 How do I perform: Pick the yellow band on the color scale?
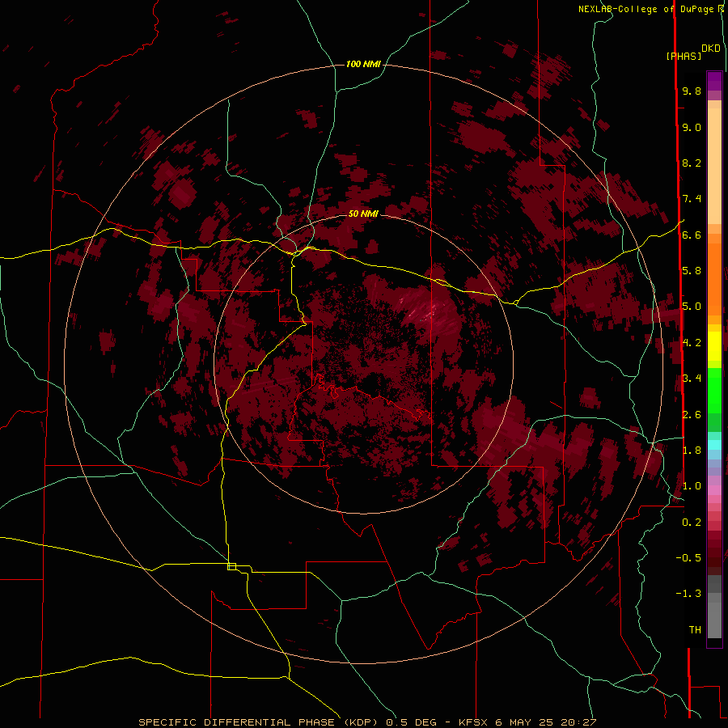click(x=714, y=346)
